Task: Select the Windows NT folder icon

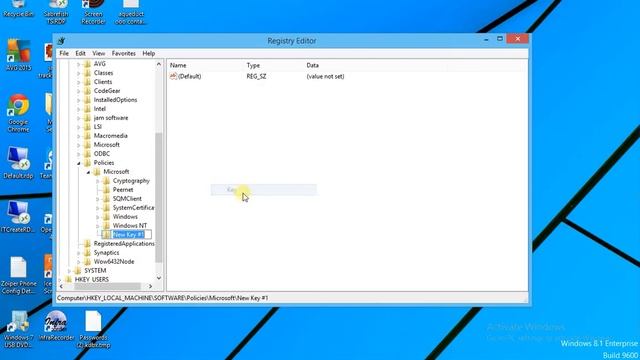Action: (106, 225)
